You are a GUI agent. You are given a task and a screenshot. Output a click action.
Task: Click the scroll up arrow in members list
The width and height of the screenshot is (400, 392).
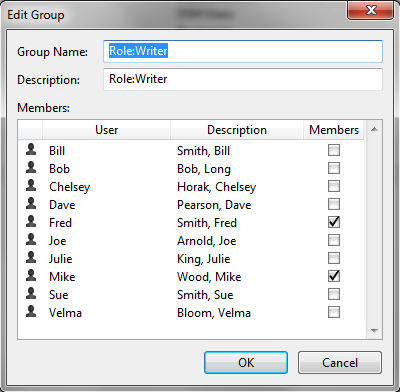[x=374, y=129]
